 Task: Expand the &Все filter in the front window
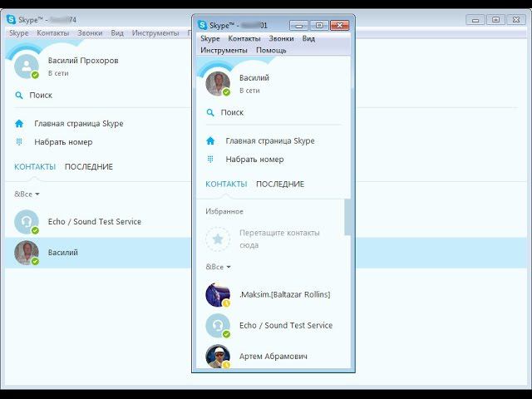(x=218, y=267)
